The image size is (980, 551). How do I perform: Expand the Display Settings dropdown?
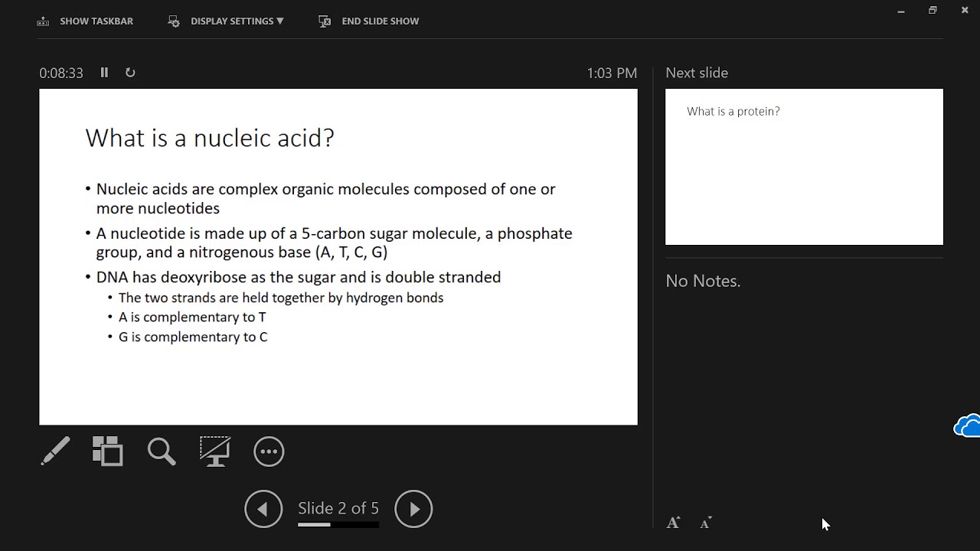click(x=226, y=21)
